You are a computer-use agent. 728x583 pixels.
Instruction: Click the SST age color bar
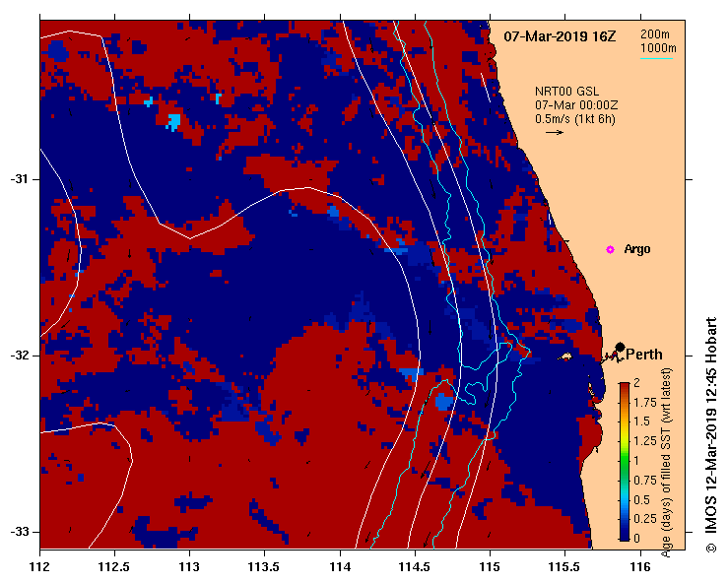pyautogui.click(x=625, y=462)
